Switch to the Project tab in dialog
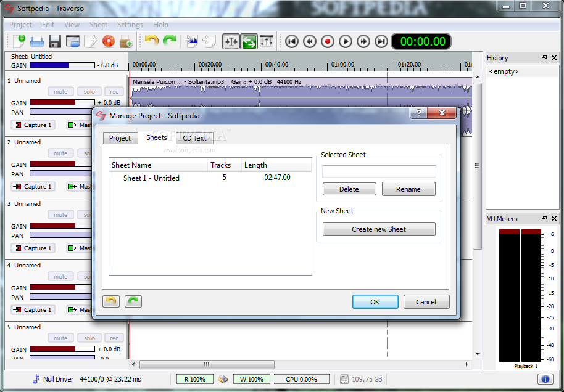Image resolution: width=564 pixels, height=392 pixels. point(120,138)
